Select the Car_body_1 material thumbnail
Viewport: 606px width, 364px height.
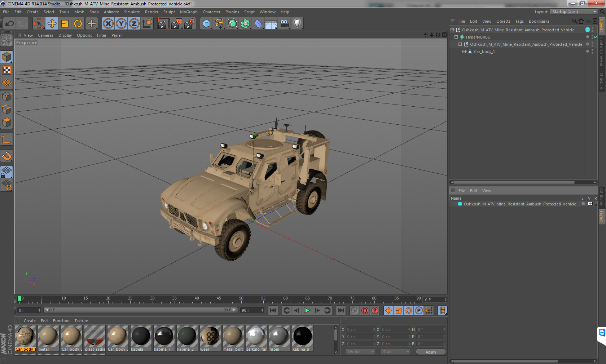point(26,338)
